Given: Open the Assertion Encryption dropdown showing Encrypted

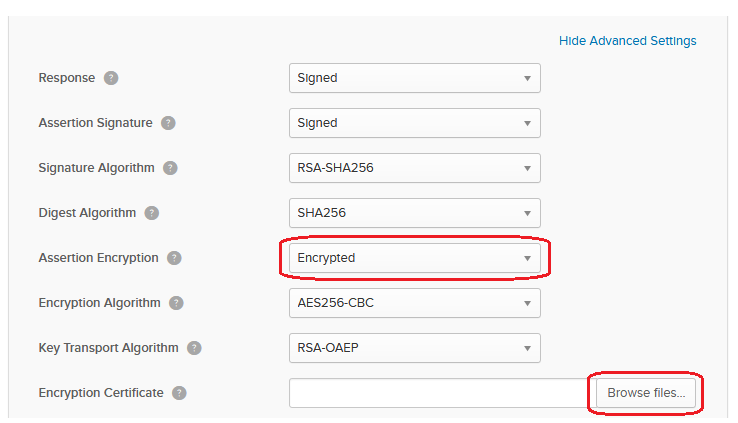Looking at the screenshot, I should (415, 258).
